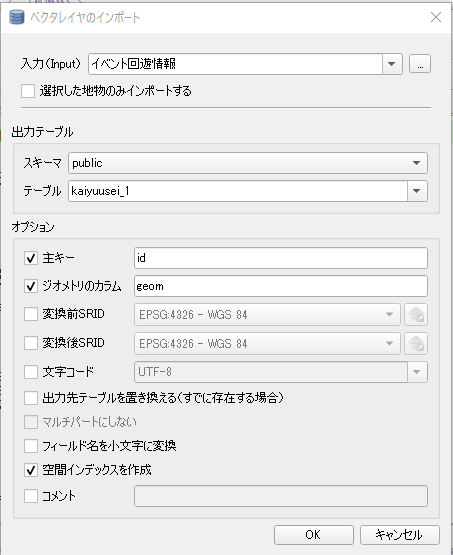Click the geom geometry column field
The image size is (453, 555).
click(x=281, y=286)
